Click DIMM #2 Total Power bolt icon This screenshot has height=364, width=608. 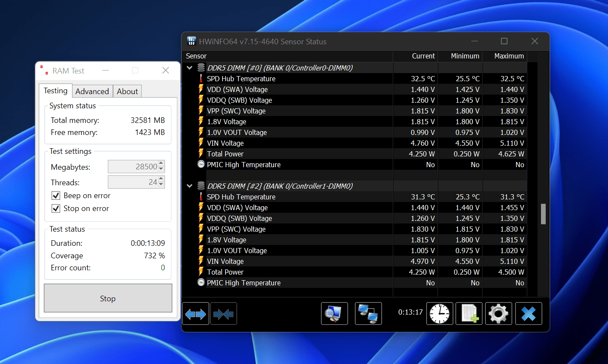pyautogui.click(x=201, y=272)
